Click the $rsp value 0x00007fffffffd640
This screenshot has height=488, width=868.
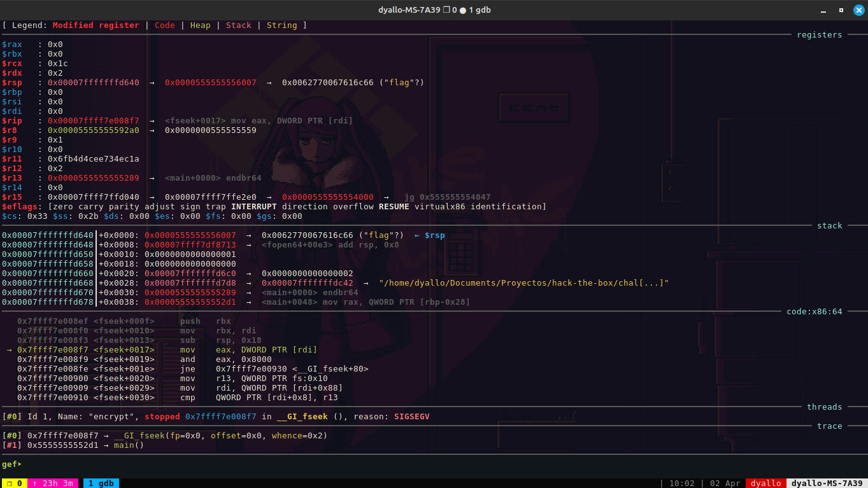point(93,83)
